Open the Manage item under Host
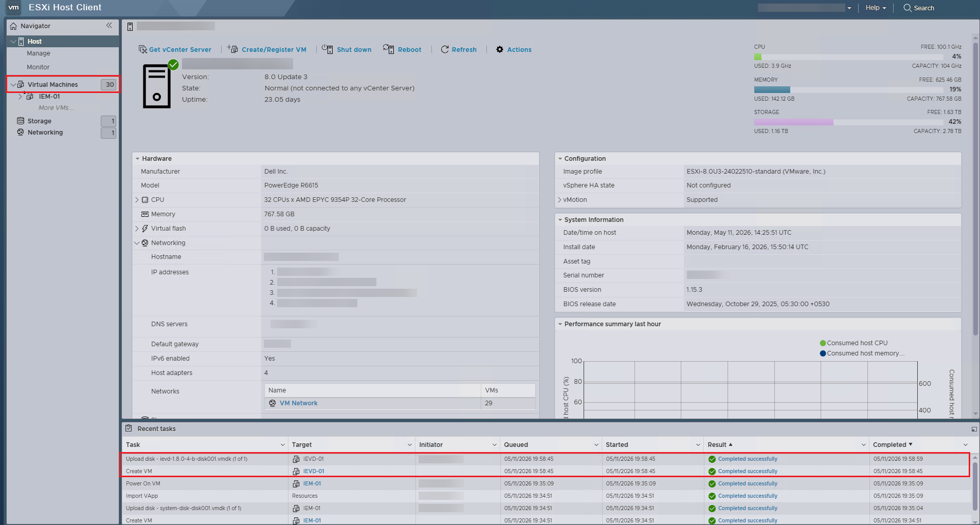This screenshot has width=980, height=525. click(39, 53)
